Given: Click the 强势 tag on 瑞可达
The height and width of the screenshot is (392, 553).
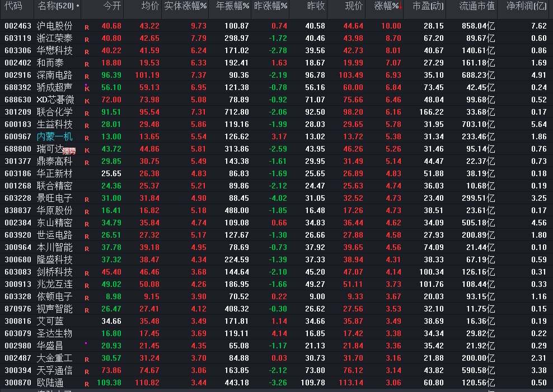Looking at the screenshot, I should point(69,152).
